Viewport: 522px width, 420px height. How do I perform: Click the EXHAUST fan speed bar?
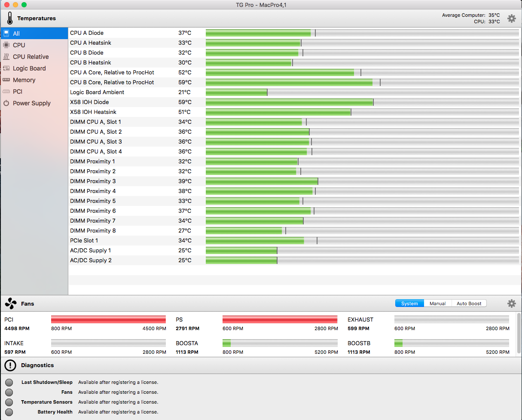(x=452, y=319)
